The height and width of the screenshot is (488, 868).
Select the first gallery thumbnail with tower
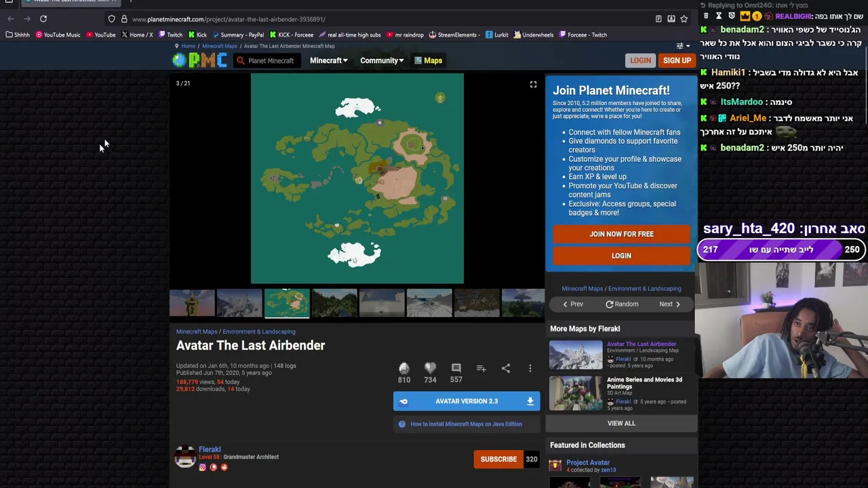[x=192, y=303]
